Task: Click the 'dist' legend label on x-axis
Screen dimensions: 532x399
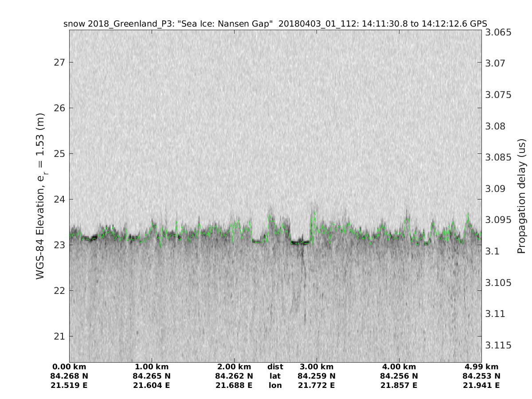Action: pyautogui.click(x=275, y=367)
